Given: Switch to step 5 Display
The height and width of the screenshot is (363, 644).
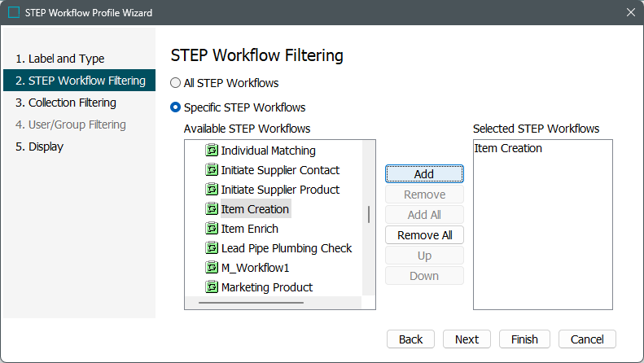Looking at the screenshot, I should click(x=39, y=147).
